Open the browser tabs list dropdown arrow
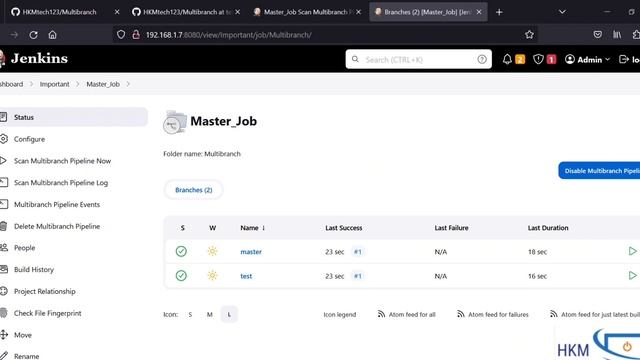This screenshot has height=360, width=640. (562, 12)
